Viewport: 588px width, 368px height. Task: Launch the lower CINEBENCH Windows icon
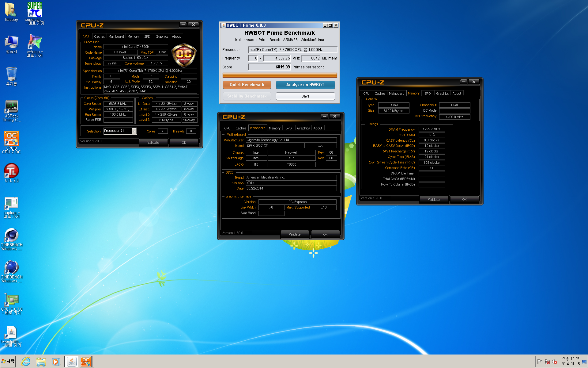pos(12,271)
